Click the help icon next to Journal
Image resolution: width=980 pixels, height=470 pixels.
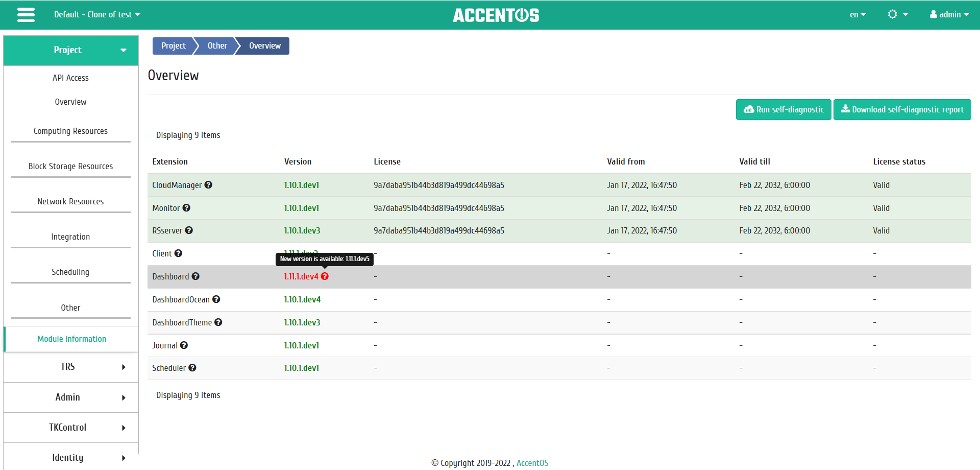pos(184,345)
